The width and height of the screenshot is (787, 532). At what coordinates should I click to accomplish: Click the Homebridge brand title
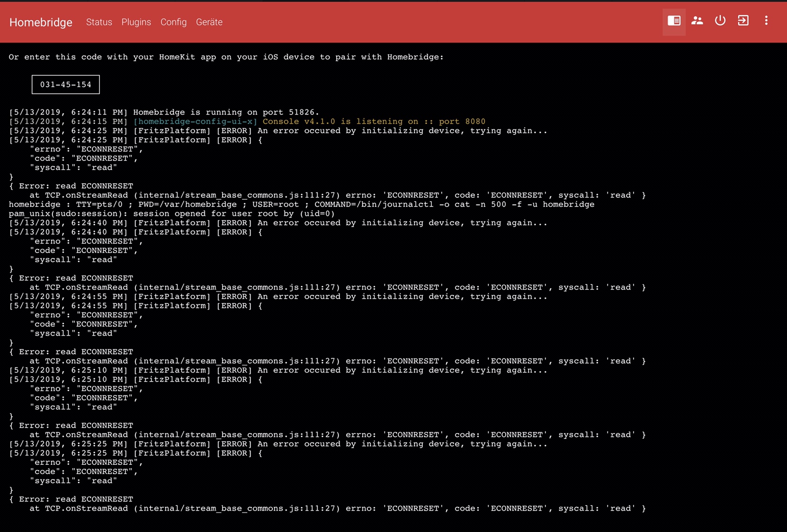click(41, 22)
